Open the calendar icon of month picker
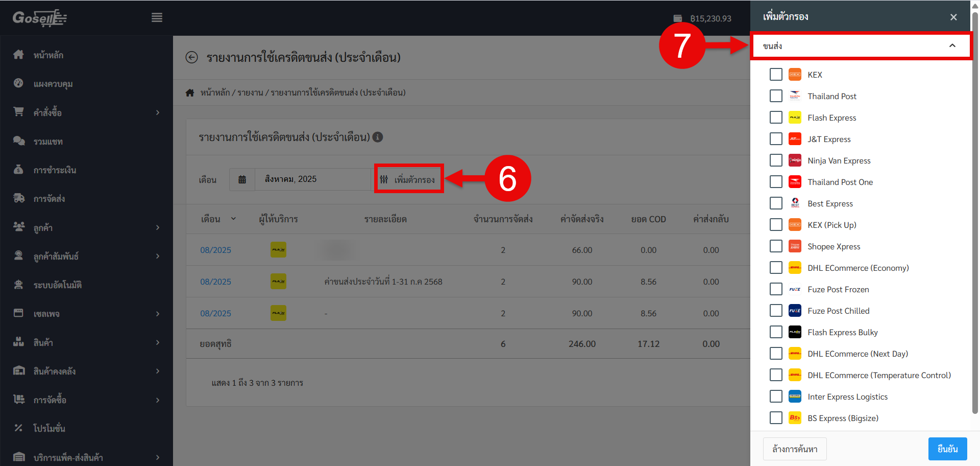980x466 pixels. pyautogui.click(x=242, y=179)
